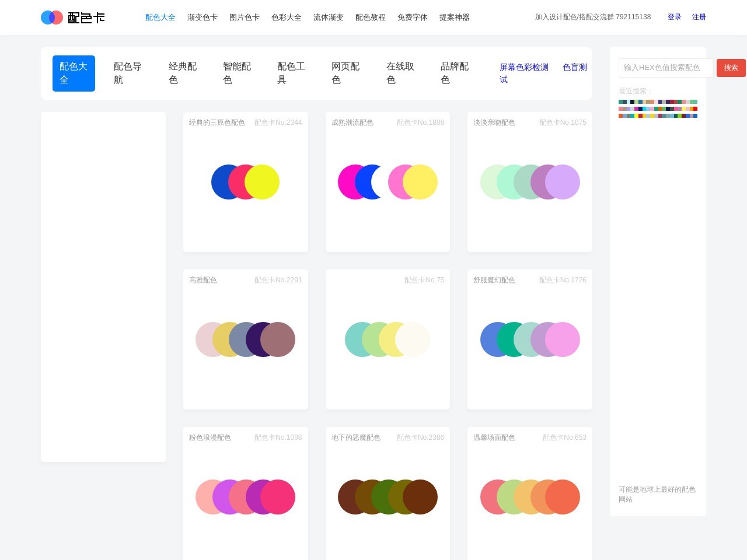Click 配色卡No.653 label
Viewport: 747px width, 560px height.
(x=564, y=437)
